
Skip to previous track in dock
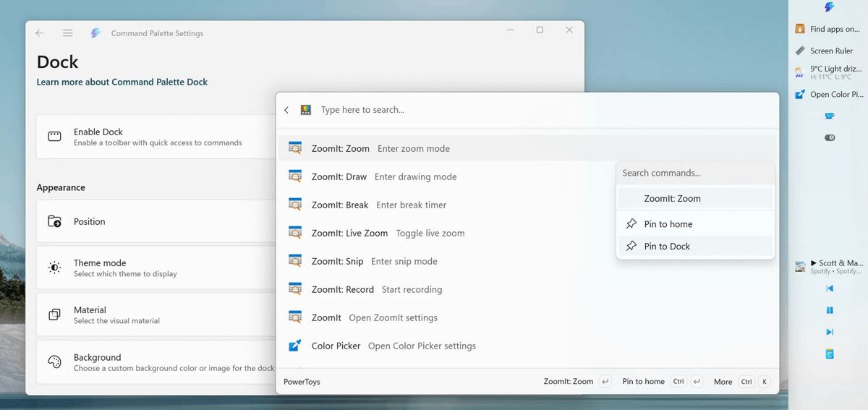[x=830, y=289]
